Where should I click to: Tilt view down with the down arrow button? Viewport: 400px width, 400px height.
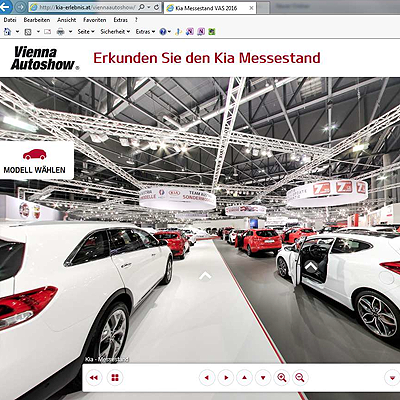pyautogui.click(x=263, y=378)
